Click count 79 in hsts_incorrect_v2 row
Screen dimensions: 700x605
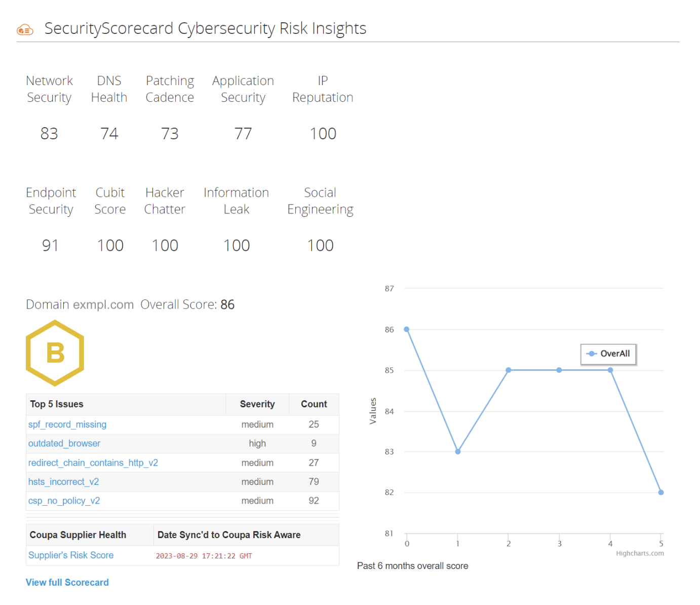tap(314, 481)
